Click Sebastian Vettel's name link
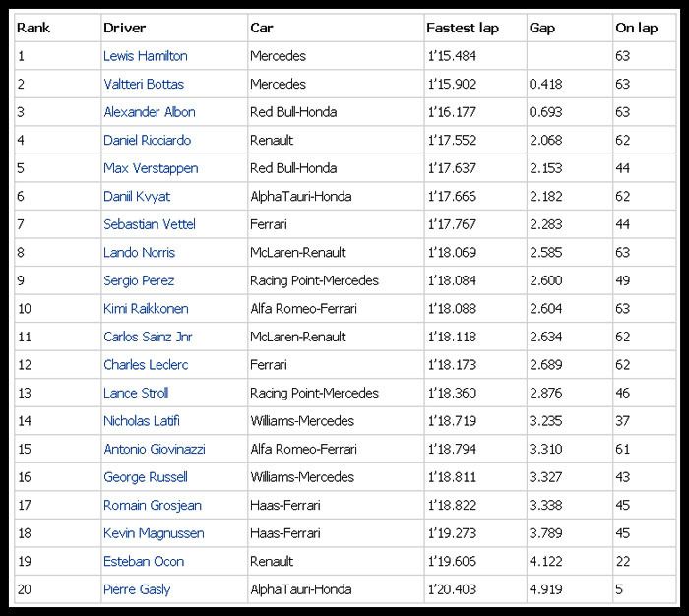 pos(150,224)
